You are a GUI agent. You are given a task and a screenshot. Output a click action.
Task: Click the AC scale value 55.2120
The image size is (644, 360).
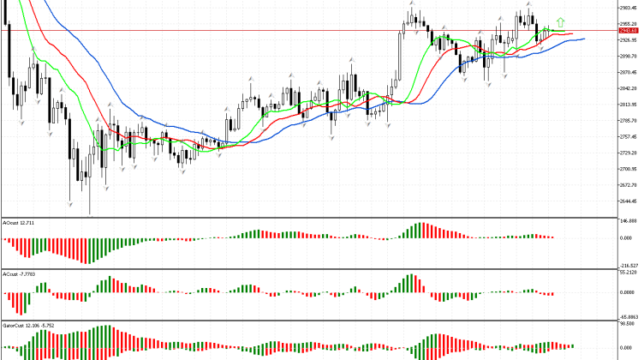click(628, 272)
